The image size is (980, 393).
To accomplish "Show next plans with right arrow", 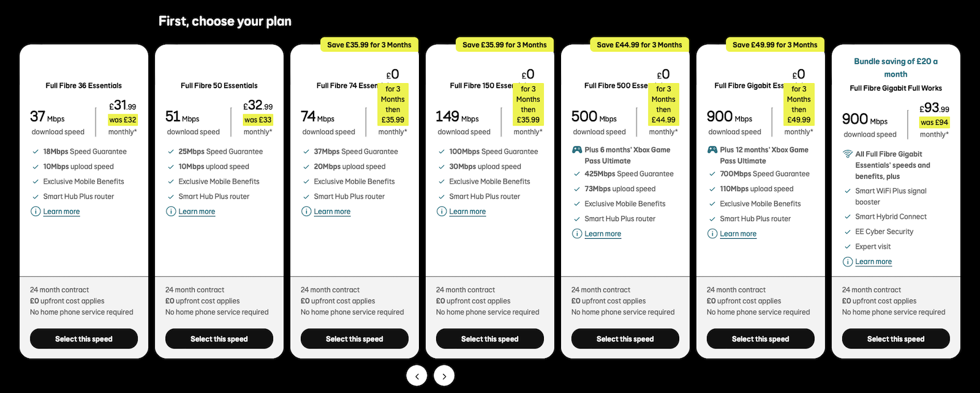I will 444,376.
